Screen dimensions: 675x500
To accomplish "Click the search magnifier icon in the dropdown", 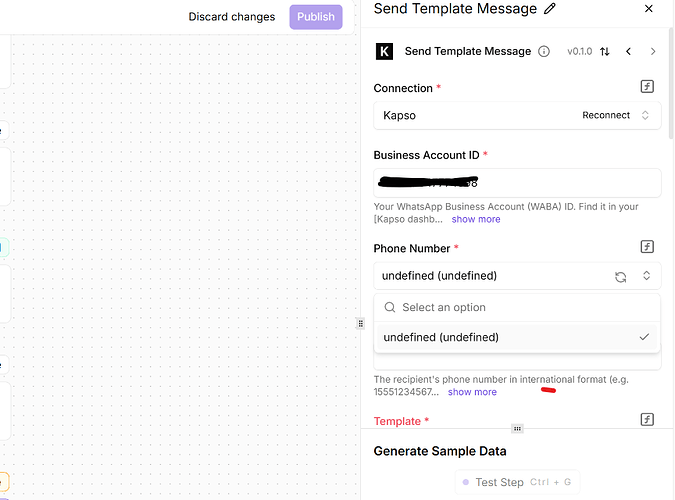I will 390,307.
